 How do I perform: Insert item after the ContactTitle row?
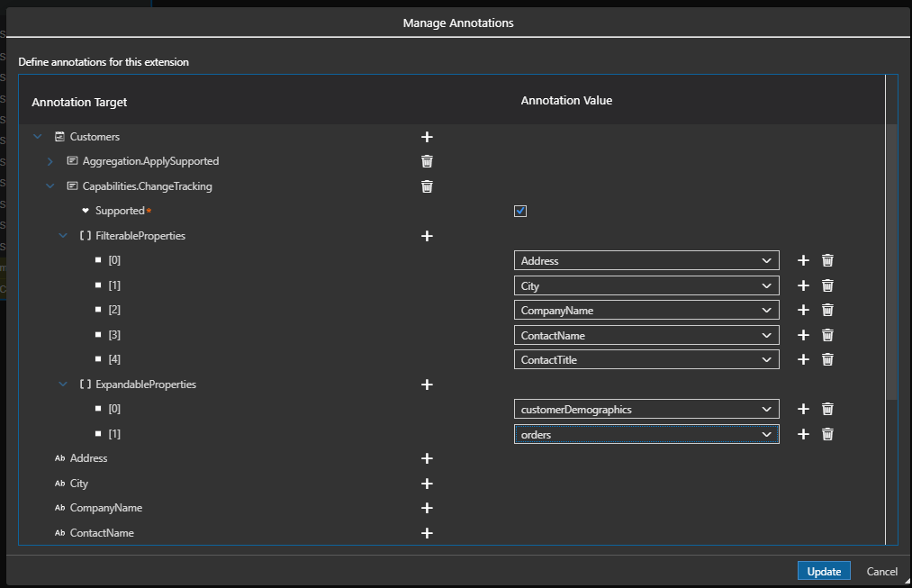pyautogui.click(x=803, y=359)
